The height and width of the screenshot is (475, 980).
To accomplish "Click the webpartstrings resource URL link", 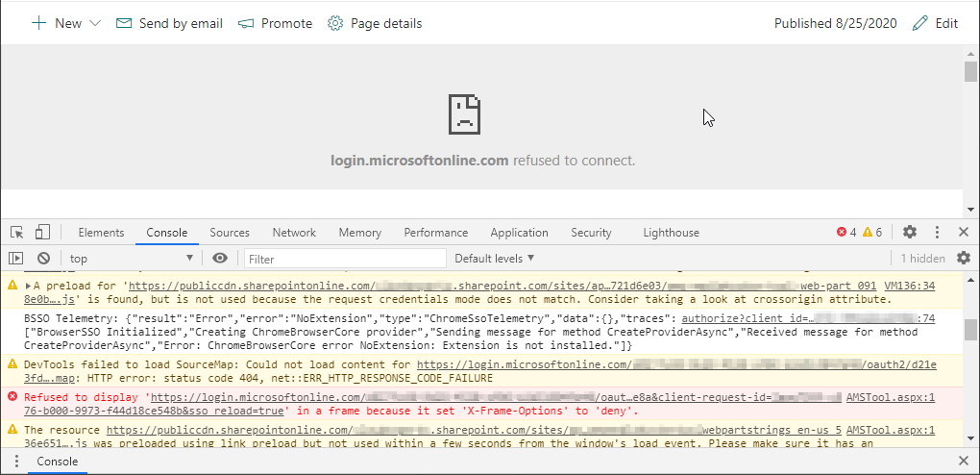I will tap(474, 430).
